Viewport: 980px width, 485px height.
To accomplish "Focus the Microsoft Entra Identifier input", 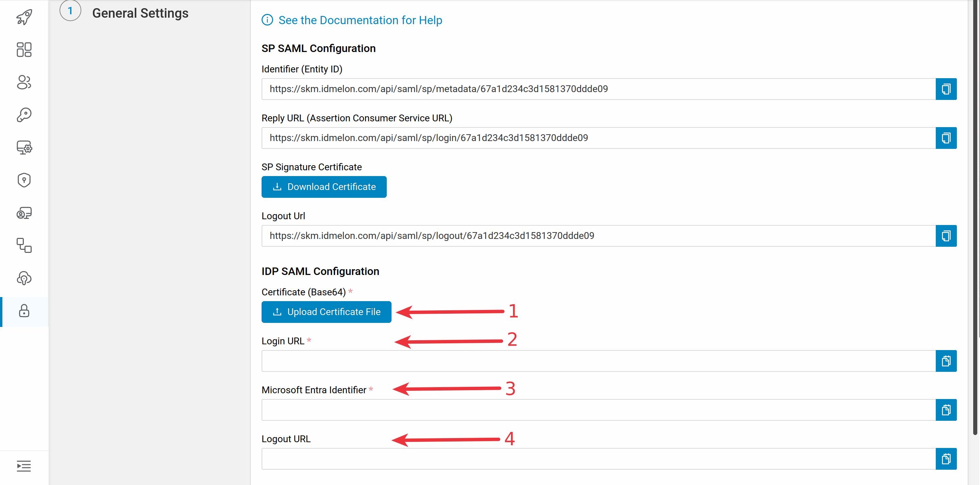I will pos(598,410).
